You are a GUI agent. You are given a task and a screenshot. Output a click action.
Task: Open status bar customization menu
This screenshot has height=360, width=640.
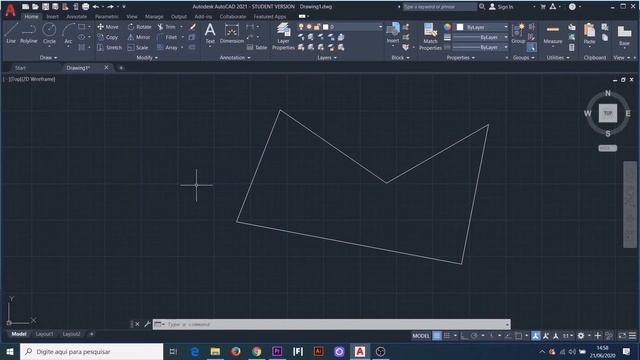click(632, 336)
